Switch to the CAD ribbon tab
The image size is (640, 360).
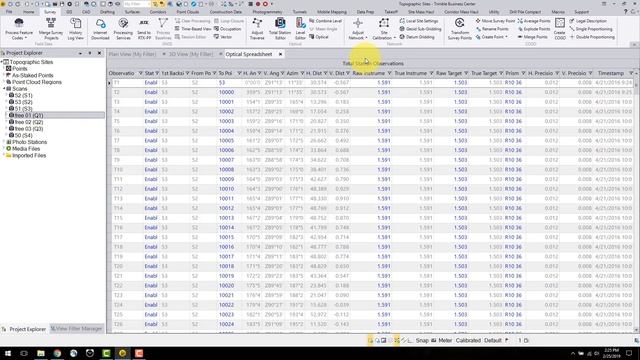click(86, 12)
